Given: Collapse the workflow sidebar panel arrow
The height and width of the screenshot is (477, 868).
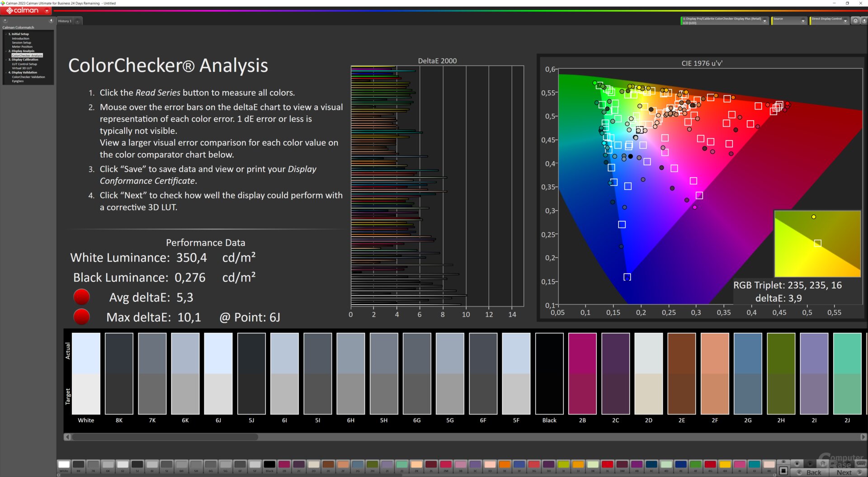Looking at the screenshot, I should pyautogui.click(x=51, y=20).
